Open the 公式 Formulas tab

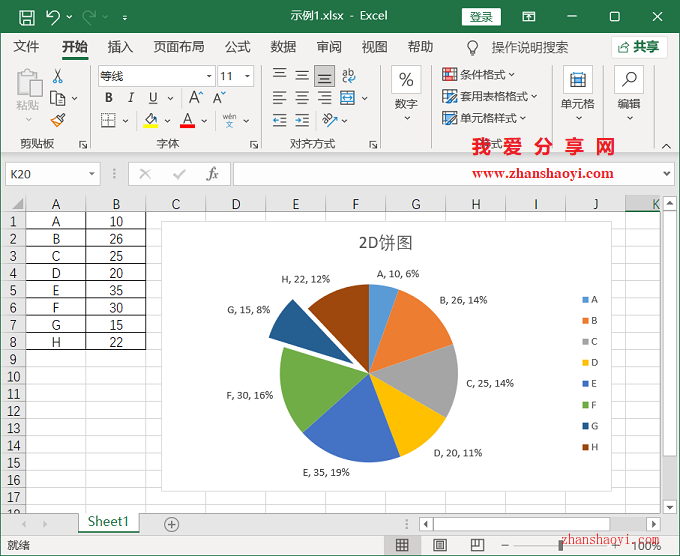(237, 46)
